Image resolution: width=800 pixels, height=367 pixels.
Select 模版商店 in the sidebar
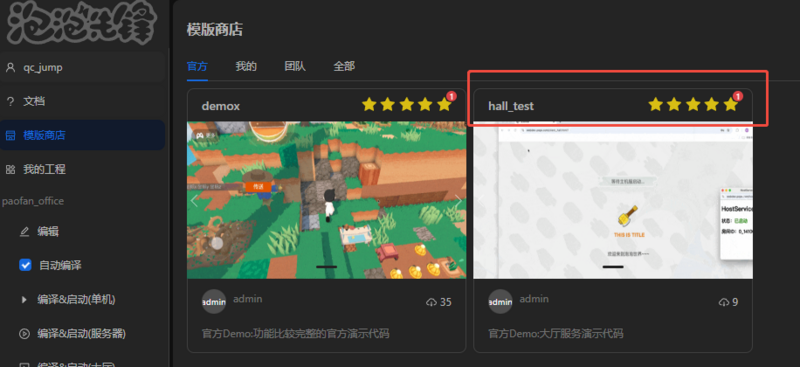83,135
